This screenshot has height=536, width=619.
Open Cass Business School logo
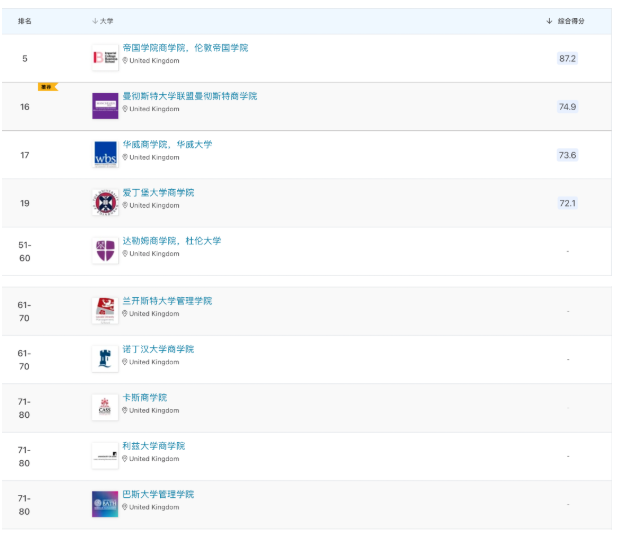[x=105, y=407]
